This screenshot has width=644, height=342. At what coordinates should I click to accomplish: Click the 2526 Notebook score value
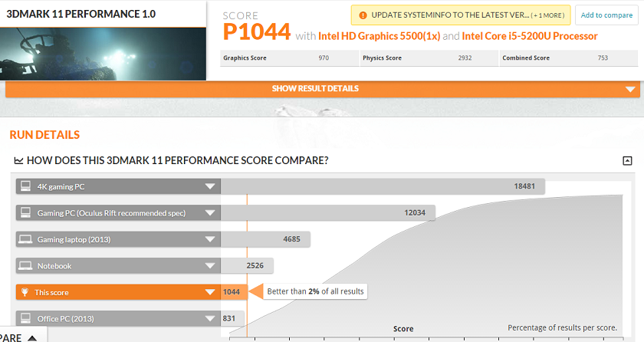tap(255, 265)
